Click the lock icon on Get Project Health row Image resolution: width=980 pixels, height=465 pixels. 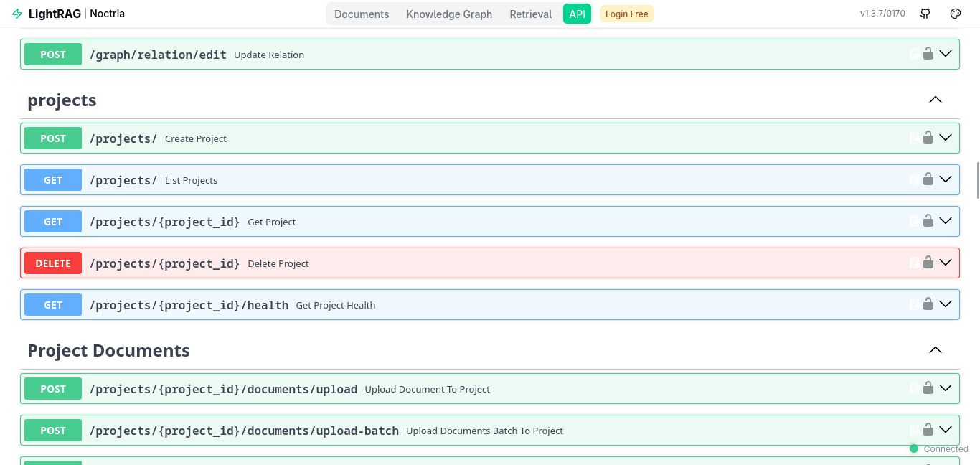(928, 304)
